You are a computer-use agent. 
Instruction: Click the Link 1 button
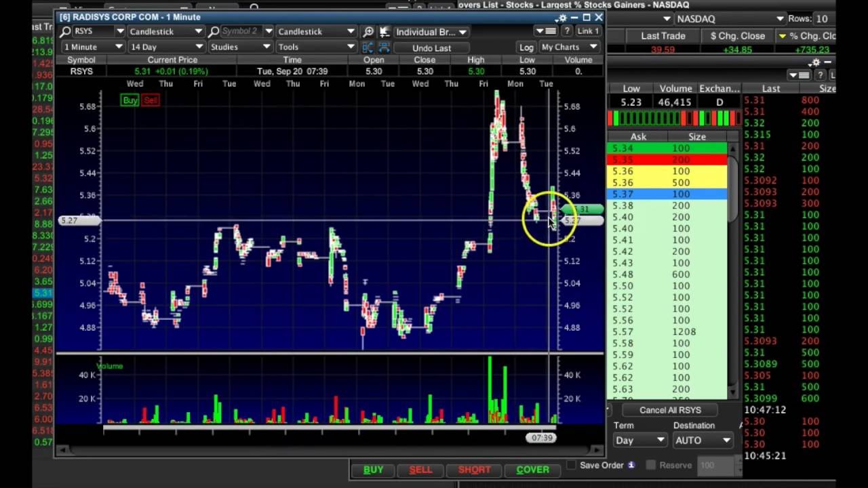(x=588, y=31)
